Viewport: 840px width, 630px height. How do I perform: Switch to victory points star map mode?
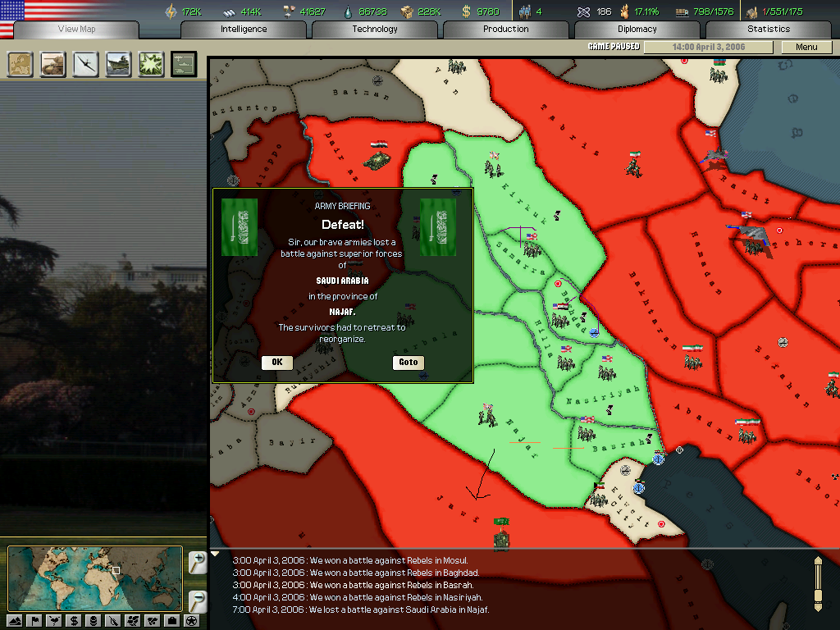191,620
